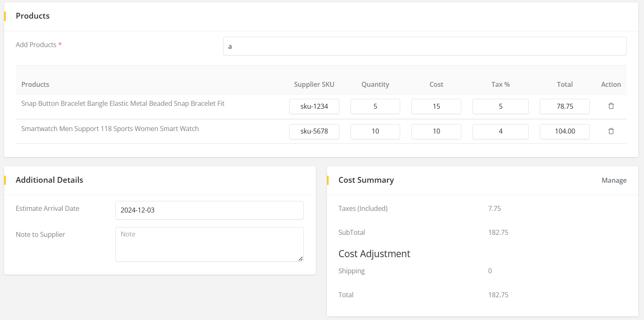Click the Note to Supplier text area
The width and height of the screenshot is (644, 320).
coord(209,244)
